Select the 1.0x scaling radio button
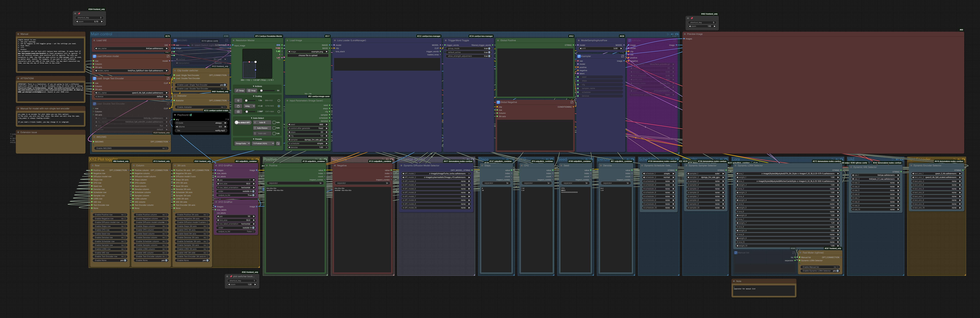980x318 pixels. [279, 100]
